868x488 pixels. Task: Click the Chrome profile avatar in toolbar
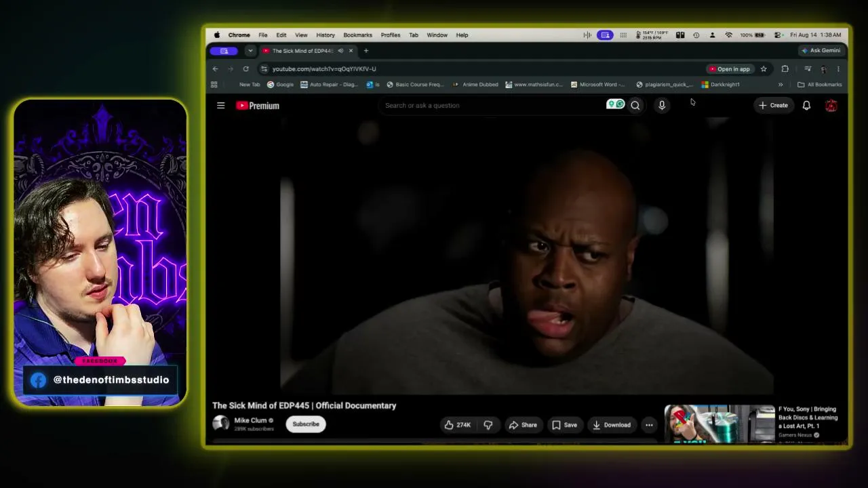[823, 68]
